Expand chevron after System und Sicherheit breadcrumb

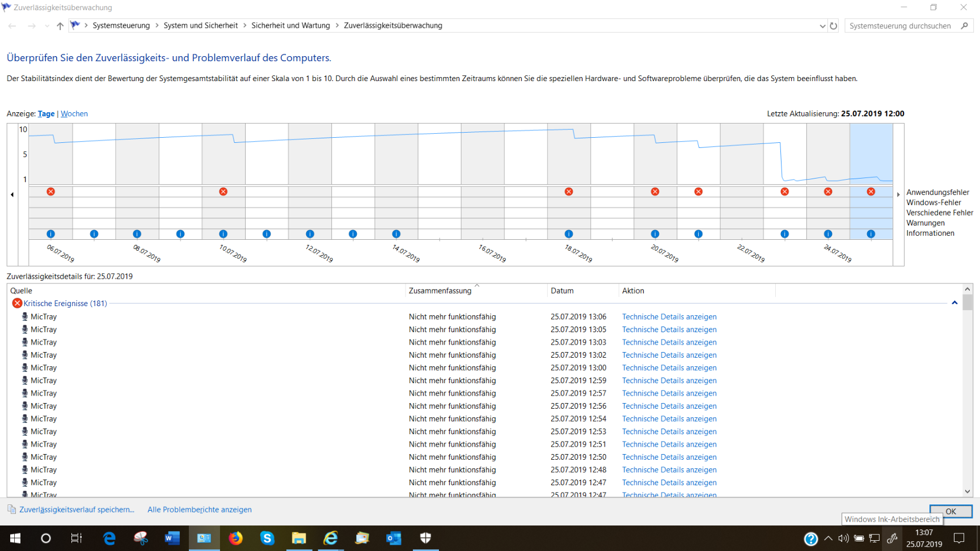pos(245,26)
